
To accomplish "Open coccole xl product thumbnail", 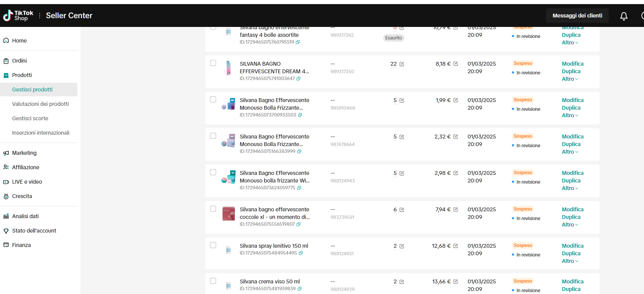I will coord(229,214).
